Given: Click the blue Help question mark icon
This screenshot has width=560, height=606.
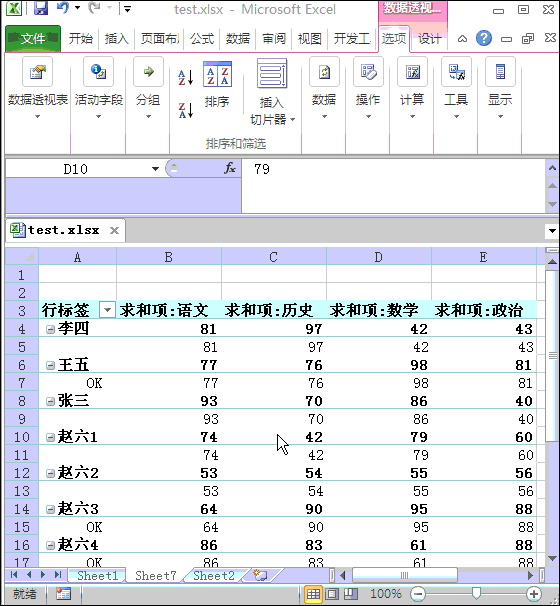Looking at the screenshot, I should [483, 38].
